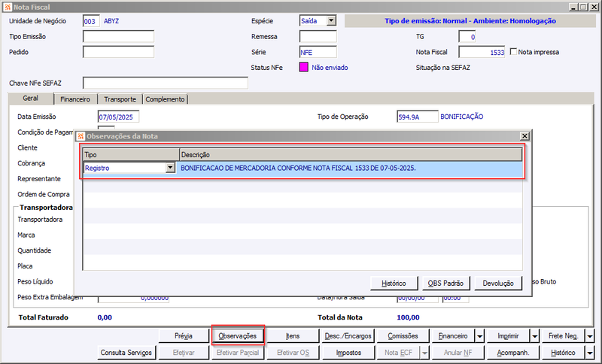This screenshot has height=364, width=602.
Task: Open the Itens button
Action: click(293, 336)
